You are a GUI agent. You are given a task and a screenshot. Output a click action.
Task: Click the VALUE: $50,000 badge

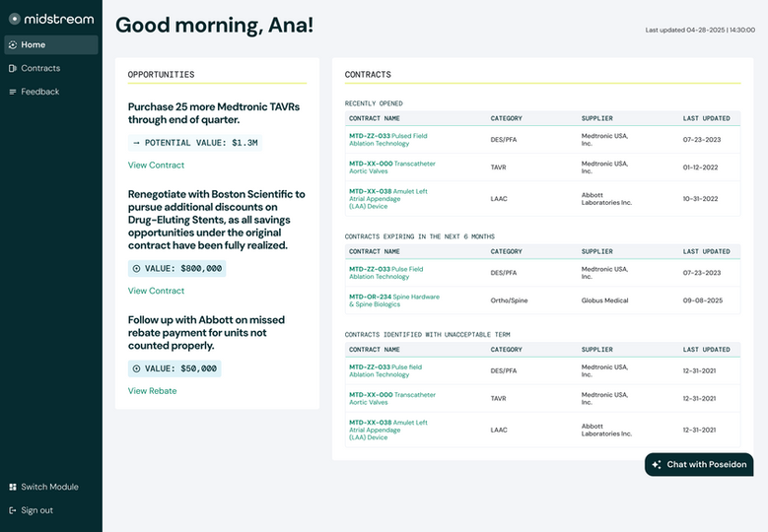(x=175, y=369)
